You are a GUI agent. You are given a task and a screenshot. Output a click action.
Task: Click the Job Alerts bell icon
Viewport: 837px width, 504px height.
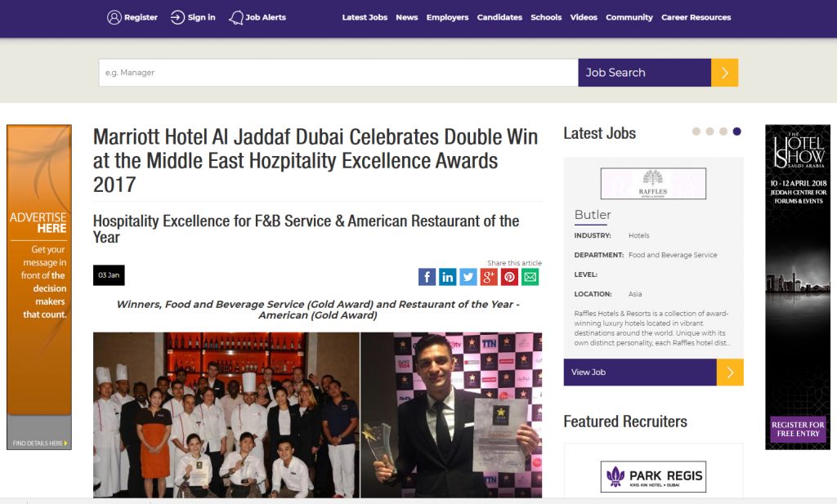[x=236, y=18]
